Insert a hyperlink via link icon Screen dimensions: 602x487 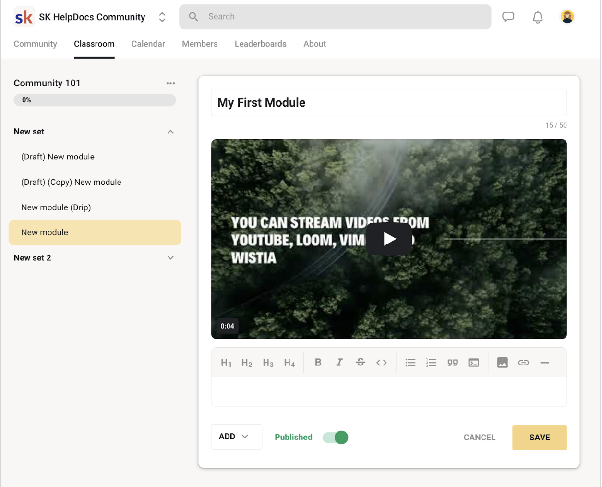tap(523, 362)
